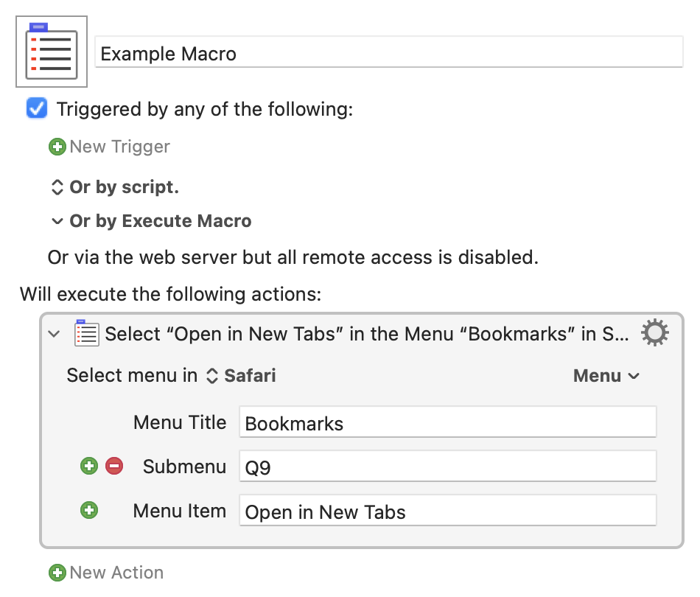Click the Menu Item field Open in New Tabs
Viewport: 700px width, 597px height.
click(448, 510)
